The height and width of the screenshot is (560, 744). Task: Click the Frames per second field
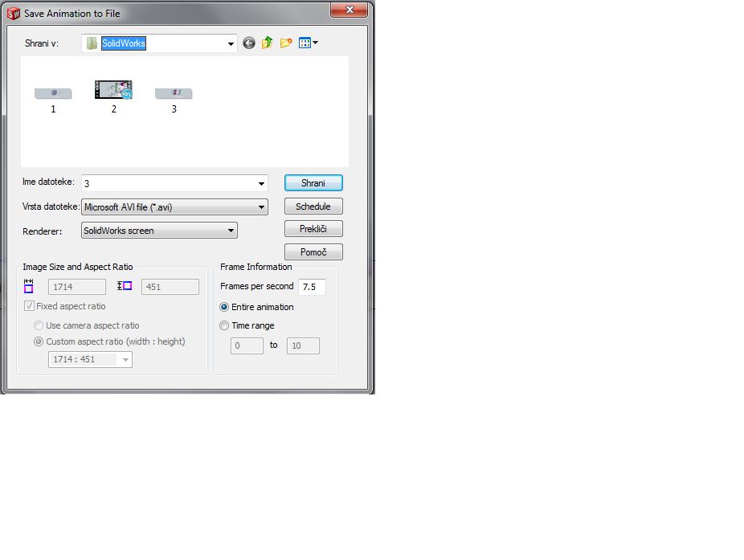tap(312, 287)
